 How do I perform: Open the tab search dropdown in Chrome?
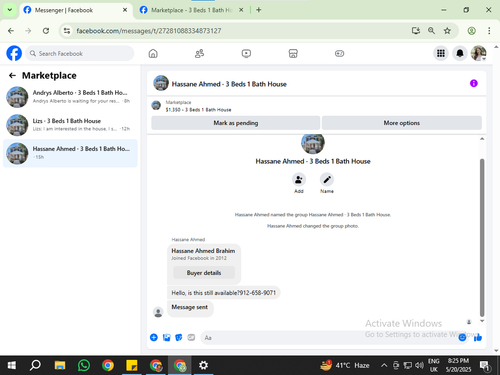[x=10, y=10]
